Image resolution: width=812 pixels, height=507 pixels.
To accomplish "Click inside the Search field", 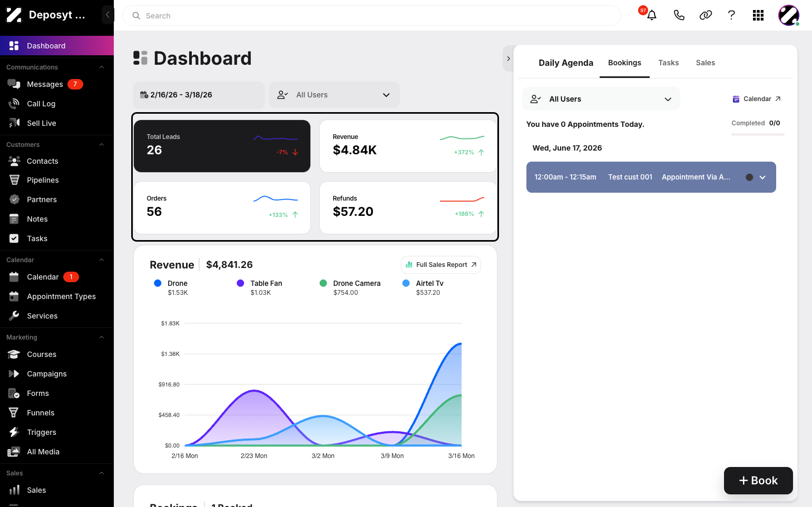I will (x=371, y=16).
